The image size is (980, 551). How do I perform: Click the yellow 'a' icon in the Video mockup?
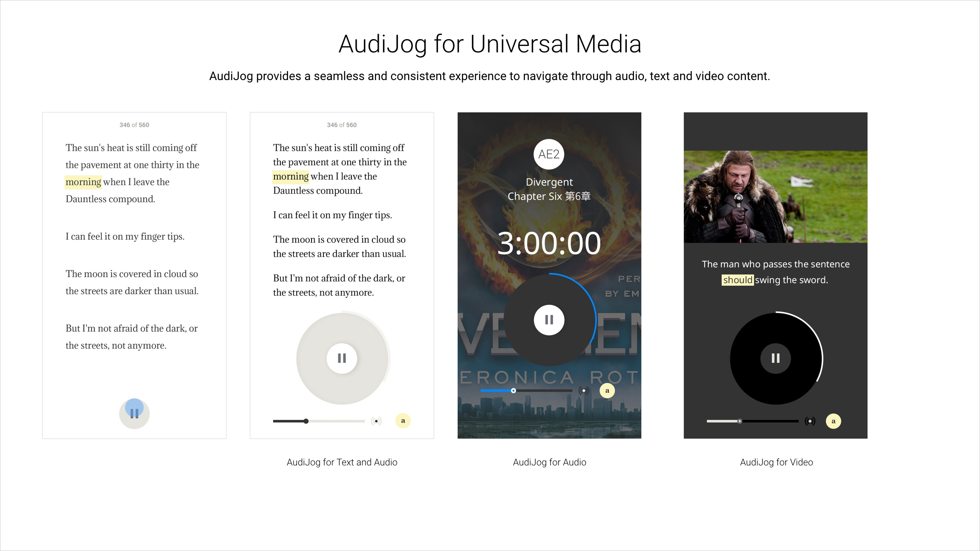pyautogui.click(x=833, y=421)
